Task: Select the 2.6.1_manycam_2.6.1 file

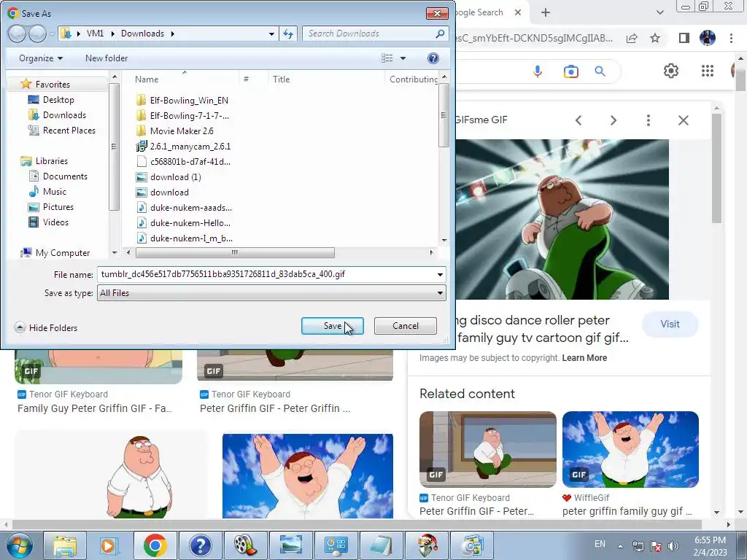Action: (x=190, y=146)
